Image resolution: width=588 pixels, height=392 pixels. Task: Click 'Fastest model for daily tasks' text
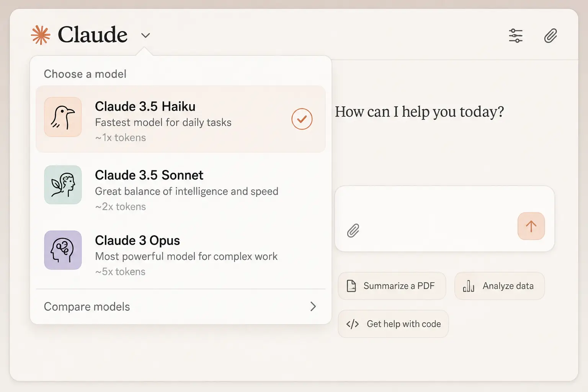pos(163,122)
